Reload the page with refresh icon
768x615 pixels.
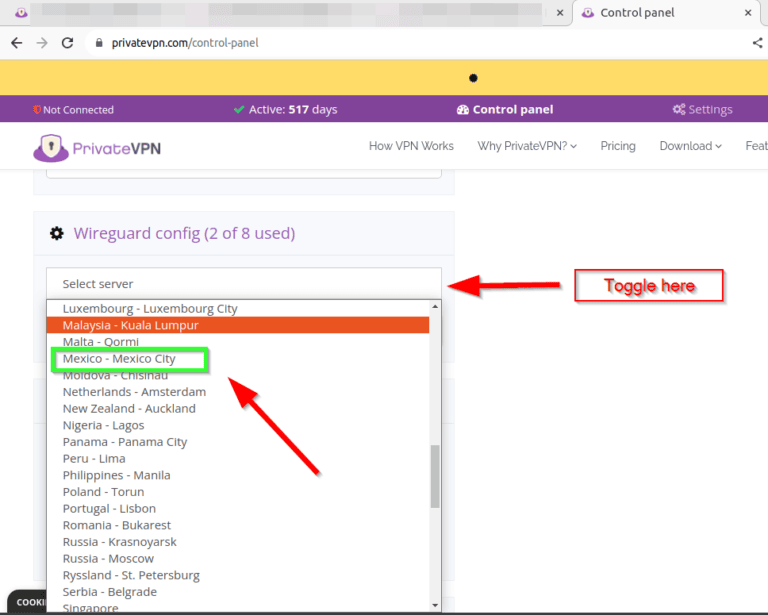[x=67, y=43]
